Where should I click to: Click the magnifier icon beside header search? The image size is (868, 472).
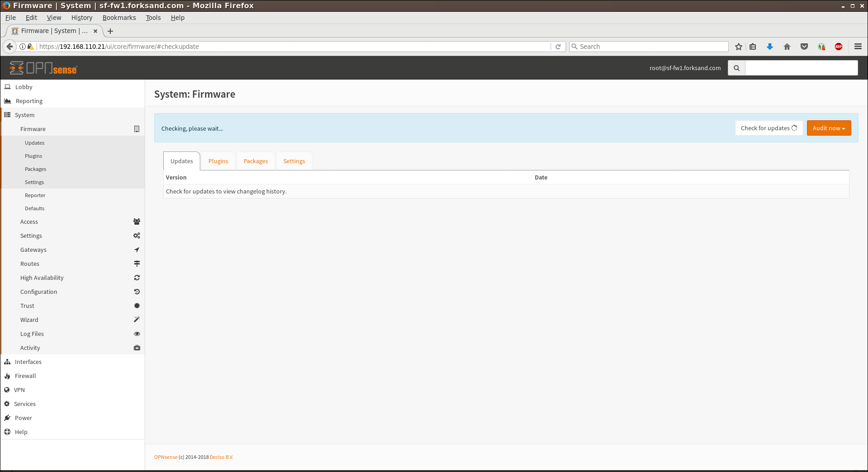tap(736, 68)
